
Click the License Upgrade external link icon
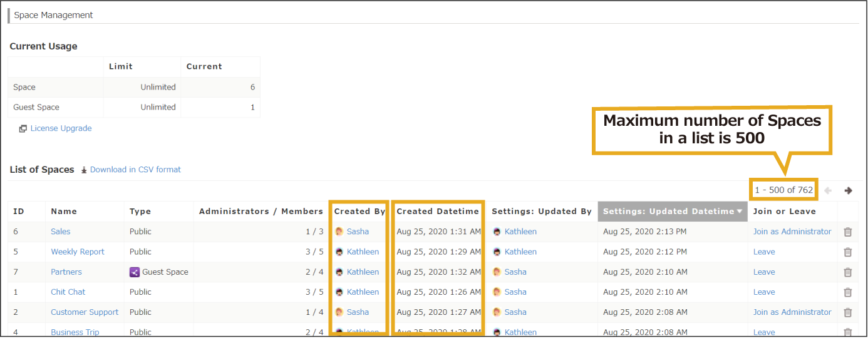[x=23, y=128]
